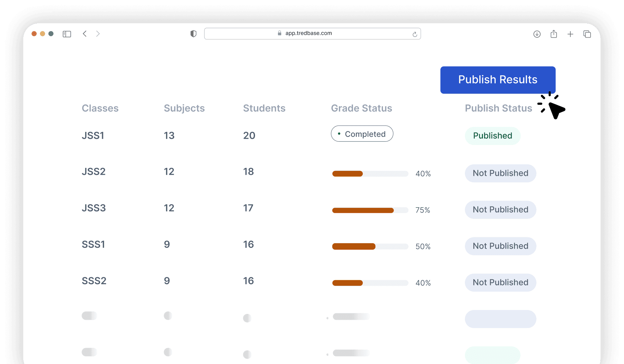
Task: Reload the page with refresh icon
Action: (x=415, y=34)
